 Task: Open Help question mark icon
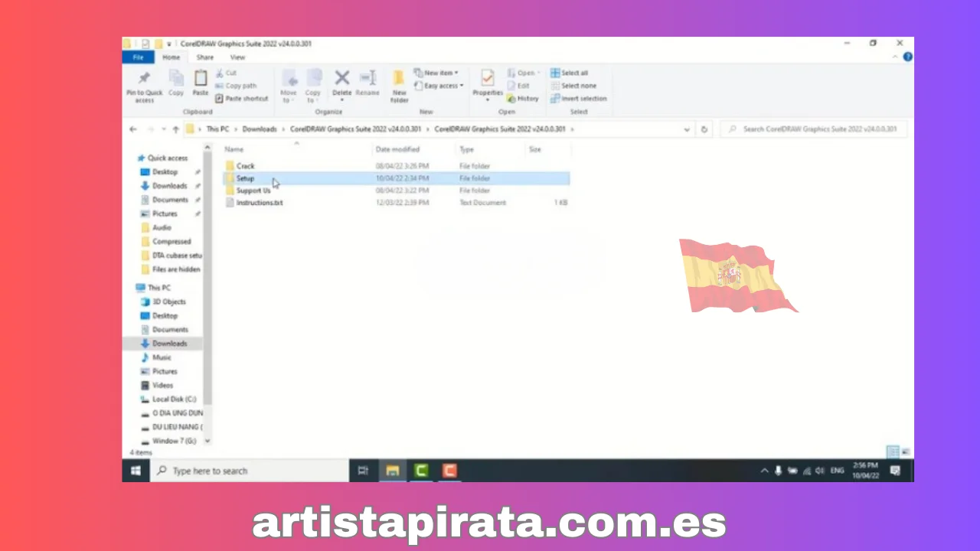click(x=908, y=57)
